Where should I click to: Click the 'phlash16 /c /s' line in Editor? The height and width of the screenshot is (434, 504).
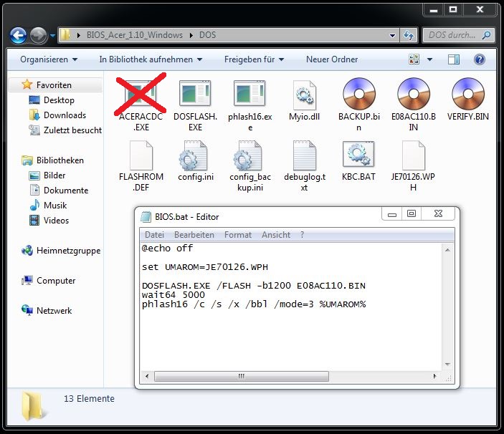pyautogui.click(x=254, y=304)
